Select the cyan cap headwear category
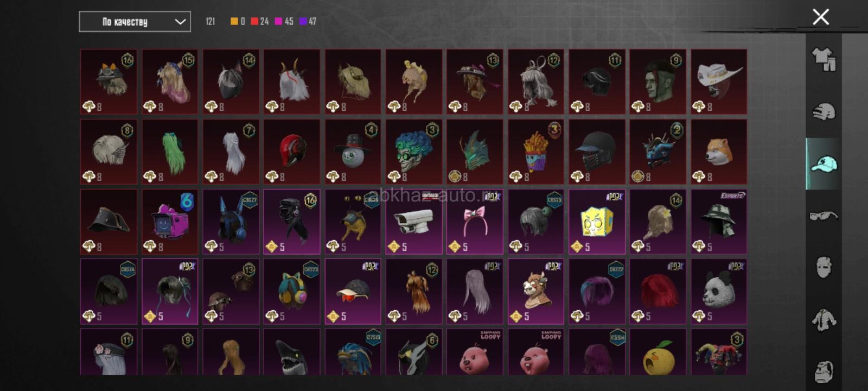868x391 pixels. [x=824, y=163]
